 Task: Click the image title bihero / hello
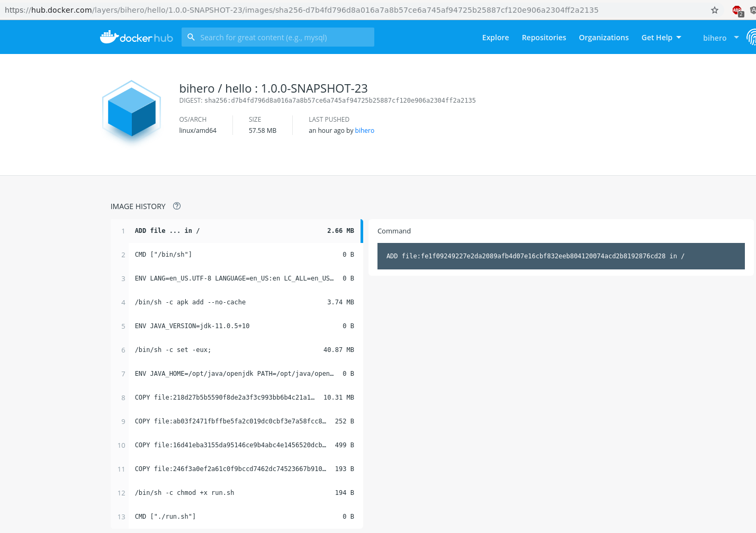pos(273,88)
